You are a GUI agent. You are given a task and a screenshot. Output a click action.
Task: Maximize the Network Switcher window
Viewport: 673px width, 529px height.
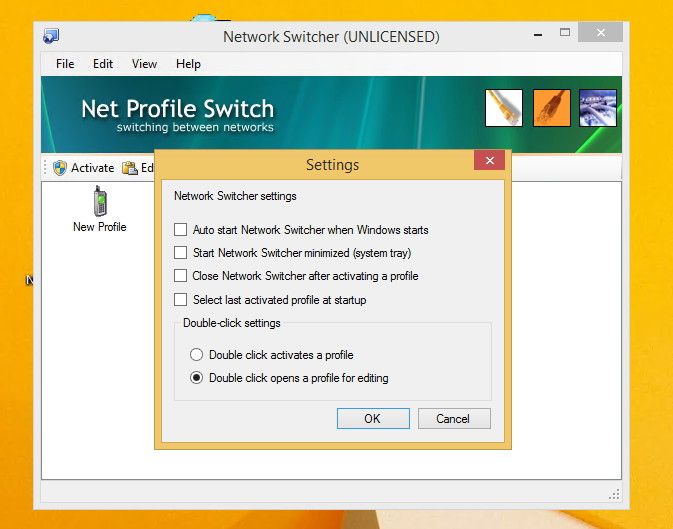coord(565,33)
